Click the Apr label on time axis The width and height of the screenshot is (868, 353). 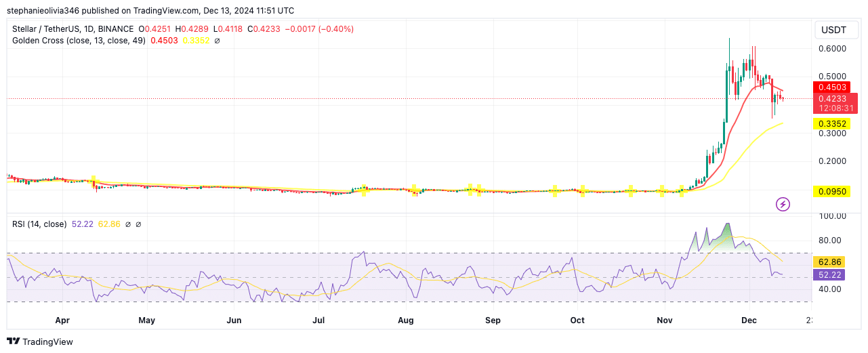tap(62, 320)
